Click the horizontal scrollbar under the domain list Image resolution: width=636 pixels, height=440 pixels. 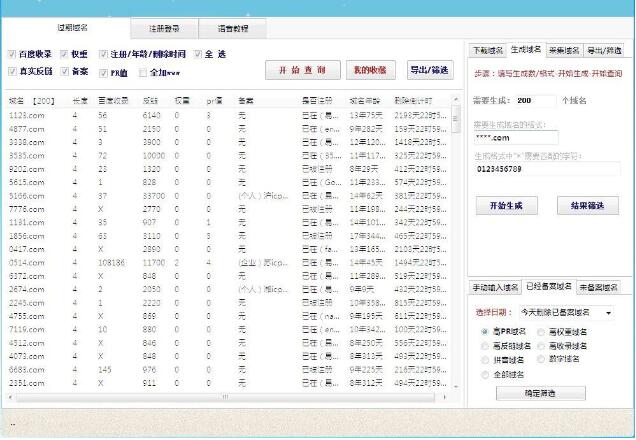(x=225, y=397)
